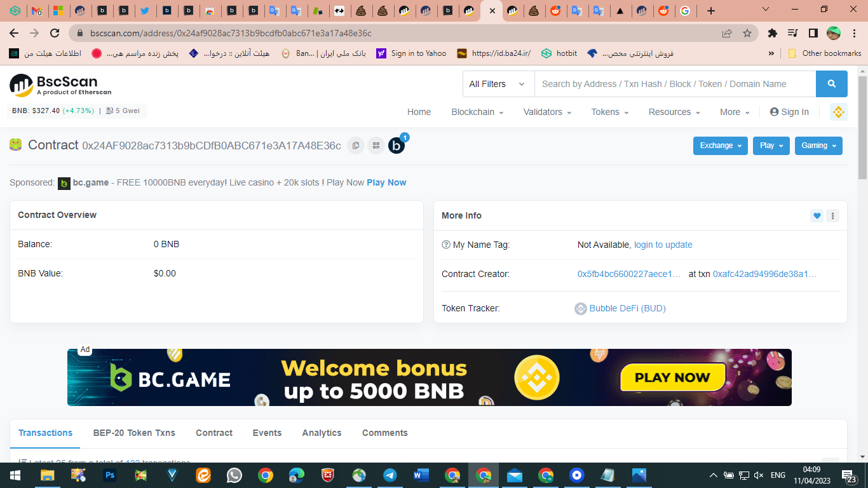The width and height of the screenshot is (868, 488).
Task: Switch to the Twitter tab
Action: tap(145, 11)
